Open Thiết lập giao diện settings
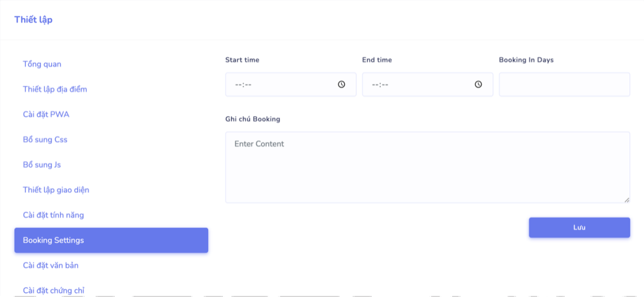This screenshot has height=297, width=644. pos(56,190)
